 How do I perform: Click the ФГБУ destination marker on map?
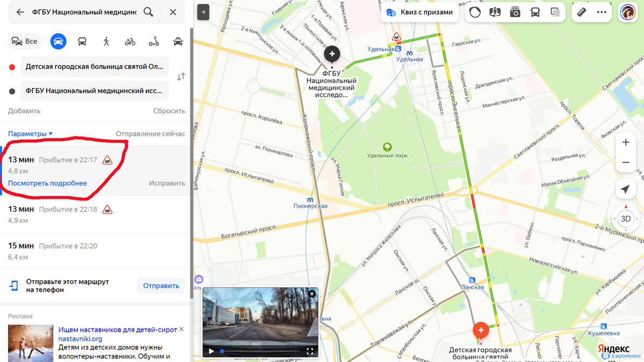click(x=332, y=54)
